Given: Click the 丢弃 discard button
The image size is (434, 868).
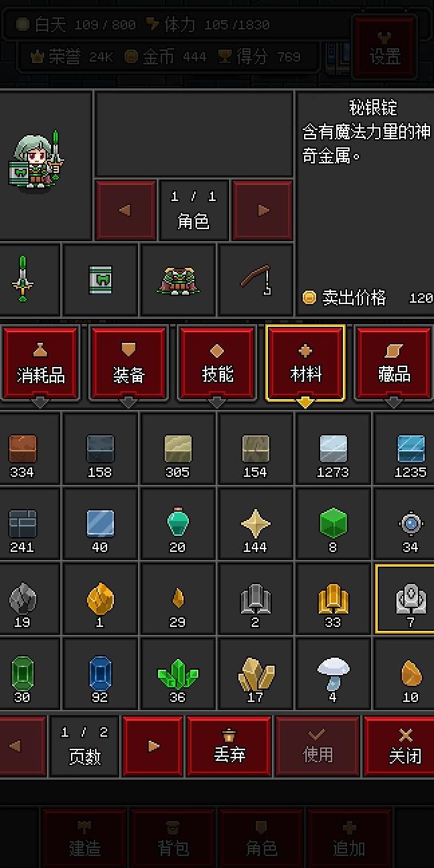Looking at the screenshot, I should tap(229, 745).
